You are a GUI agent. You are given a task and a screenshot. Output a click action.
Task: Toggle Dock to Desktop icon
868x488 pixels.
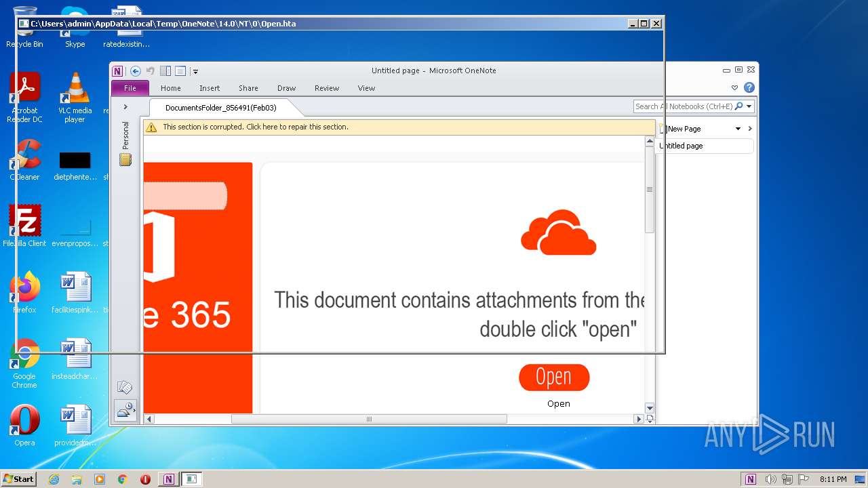click(x=165, y=71)
